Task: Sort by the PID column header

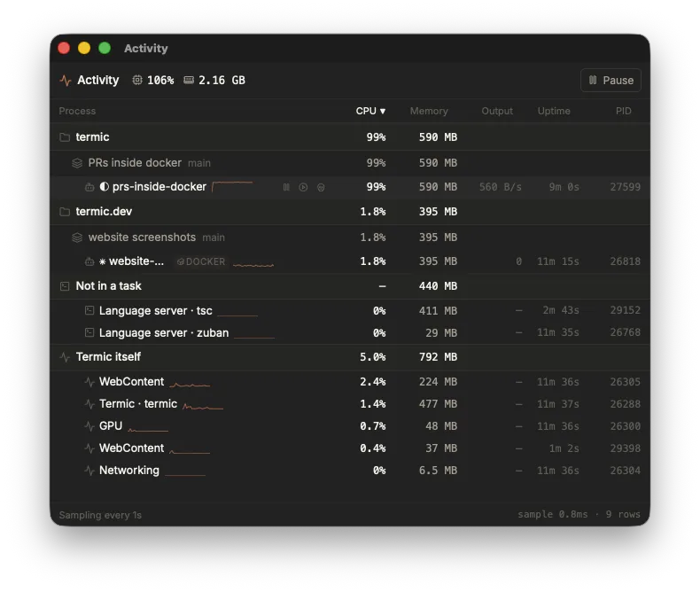Action: [623, 111]
